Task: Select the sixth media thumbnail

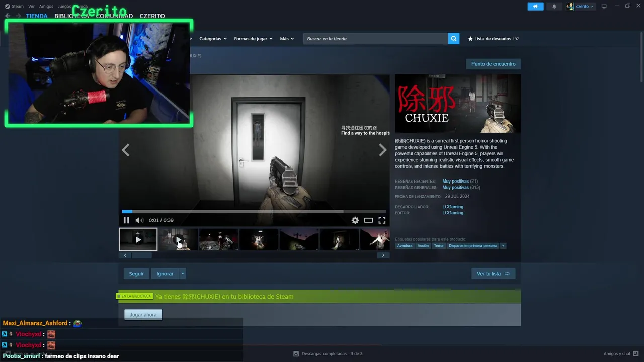Action: (x=339, y=239)
